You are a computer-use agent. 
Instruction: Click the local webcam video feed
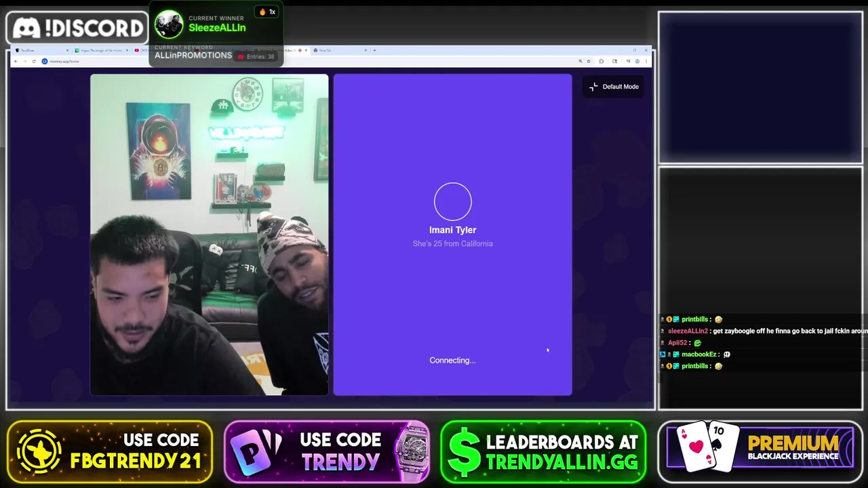click(x=210, y=235)
